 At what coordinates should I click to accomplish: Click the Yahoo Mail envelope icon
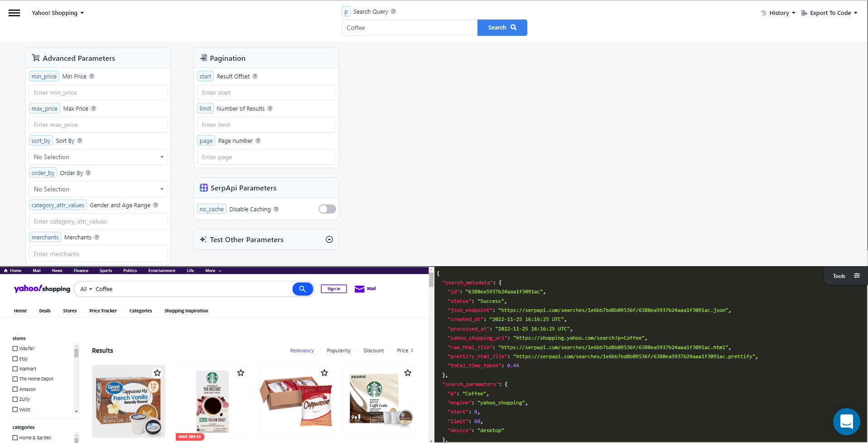click(360, 289)
